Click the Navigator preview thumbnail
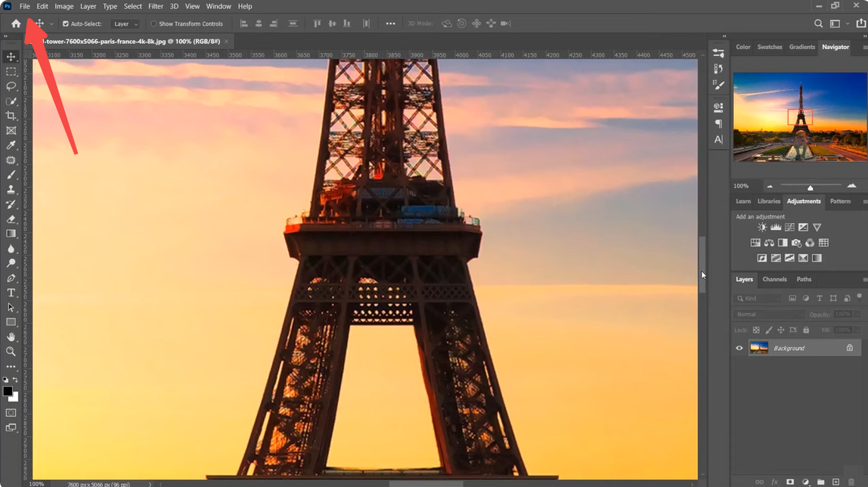This screenshot has height=487, width=868. [x=800, y=116]
